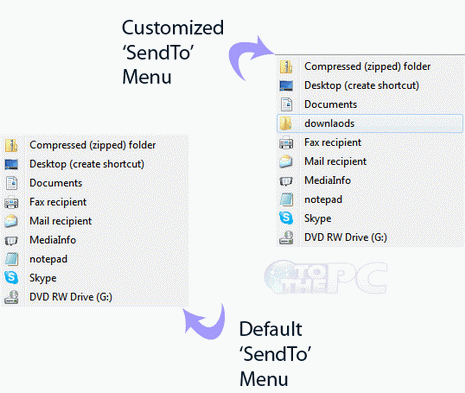This screenshot has width=465, height=393.
Task: Choose 'Desktop (create shortcut)' in default menu
Action: click(87, 164)
